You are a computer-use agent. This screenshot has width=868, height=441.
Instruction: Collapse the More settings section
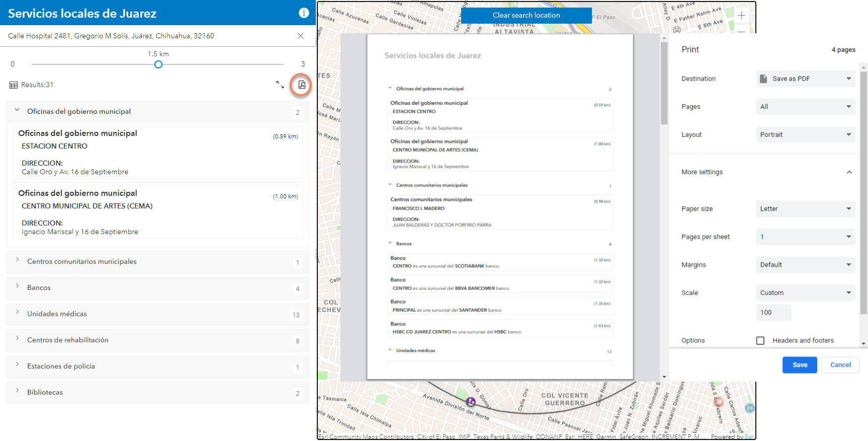click(x=849, y=172)
